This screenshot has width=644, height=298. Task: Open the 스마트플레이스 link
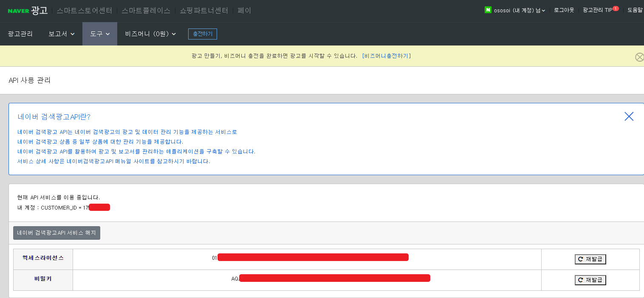146,10
